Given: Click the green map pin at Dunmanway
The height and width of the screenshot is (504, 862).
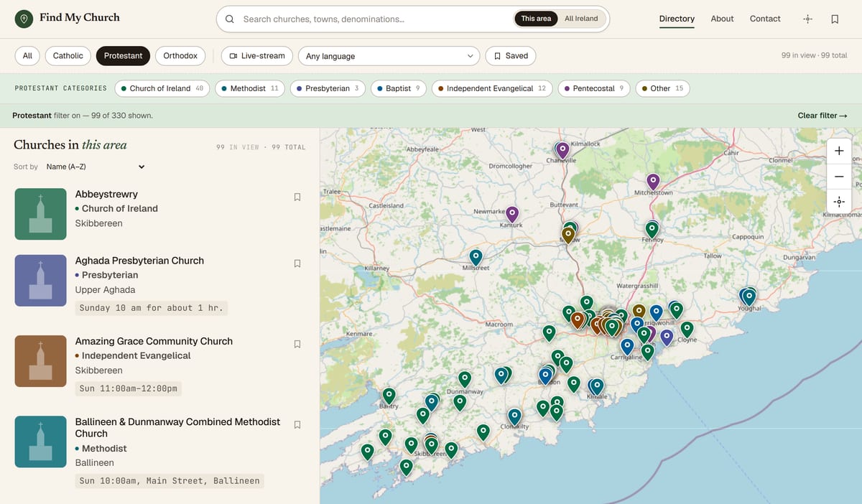Looking at the screenshot, I should point(465,378).
